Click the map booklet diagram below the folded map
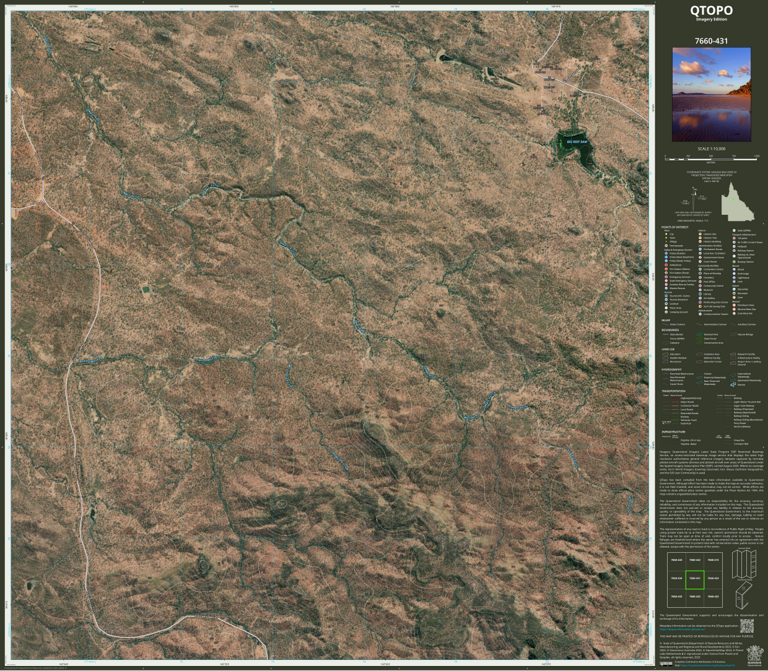 pyautogui.click(x=744, y=595)
